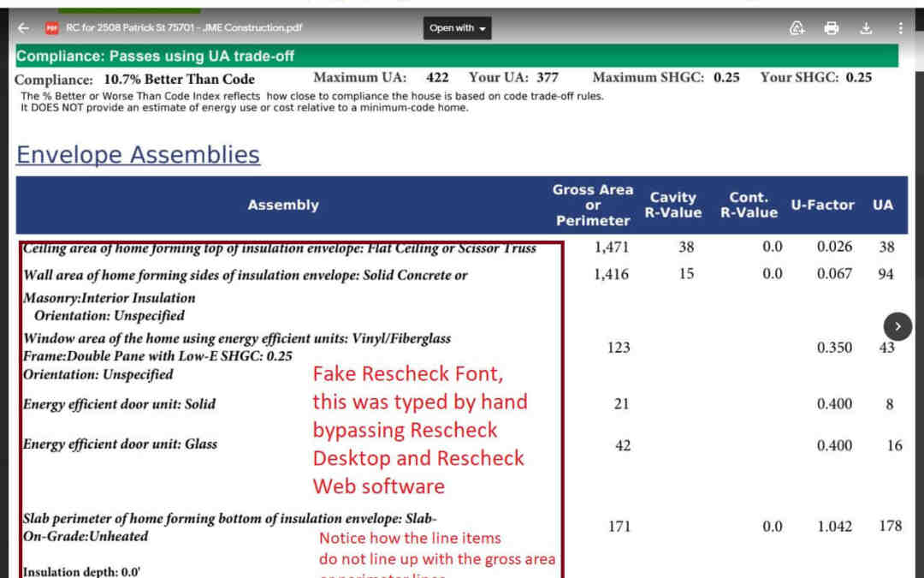Click the 'Energy efficient door unit: Glass' row
924x578 pixels.
[120, 444]
